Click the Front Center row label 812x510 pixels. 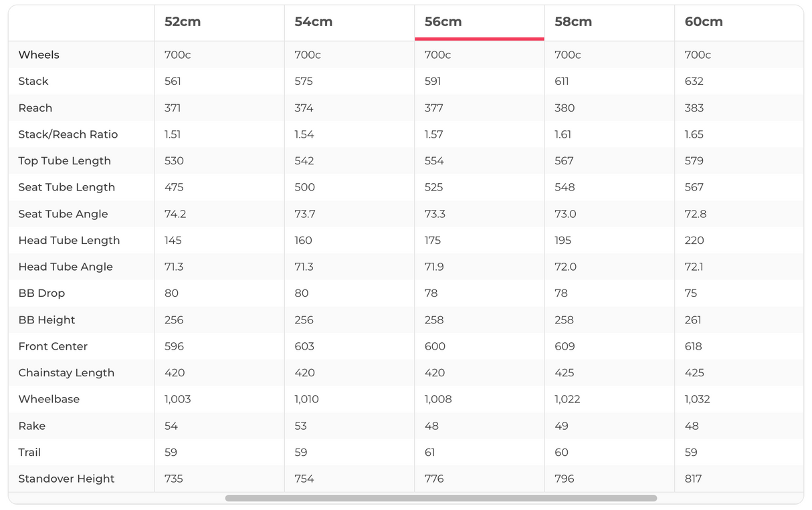(53, 346)
